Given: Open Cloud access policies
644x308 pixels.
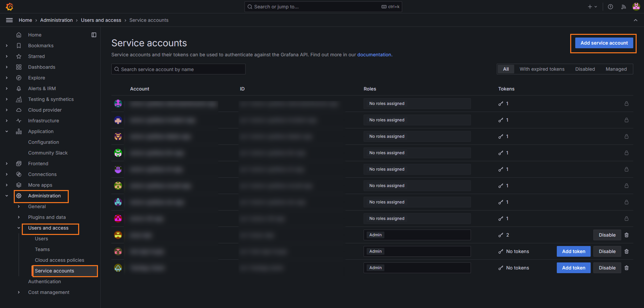Looking at the screenshot, I should [59, 260].
